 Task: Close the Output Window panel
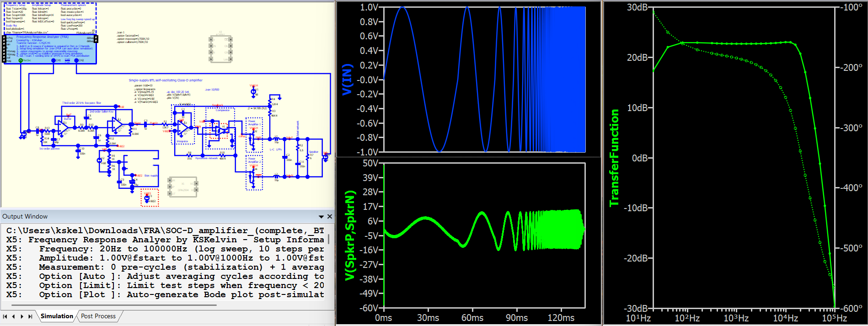(x=330, y=216)
